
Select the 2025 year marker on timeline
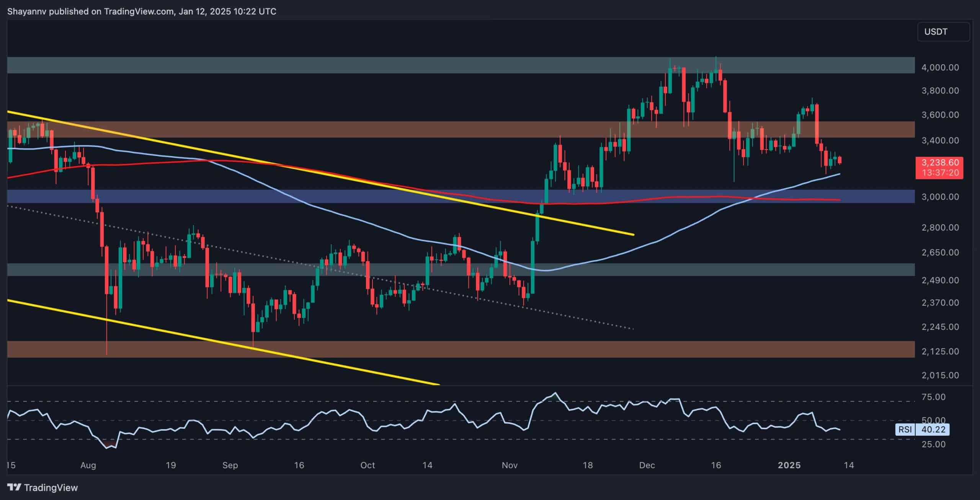click(789, 466)
